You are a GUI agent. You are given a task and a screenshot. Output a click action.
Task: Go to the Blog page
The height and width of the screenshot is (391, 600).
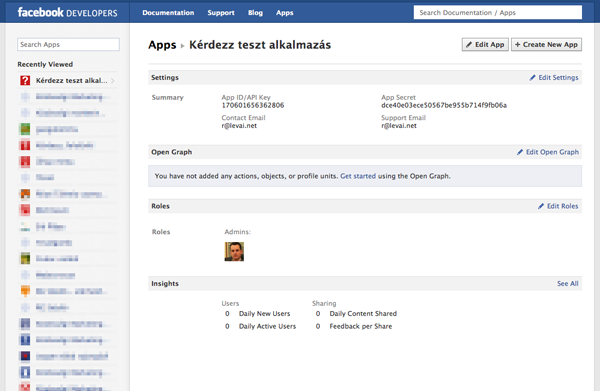(x=255, y=13)
